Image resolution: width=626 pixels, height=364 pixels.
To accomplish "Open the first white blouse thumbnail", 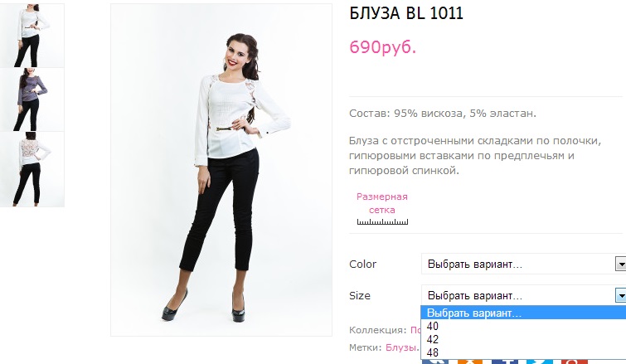I will click(x=32, y=36).
